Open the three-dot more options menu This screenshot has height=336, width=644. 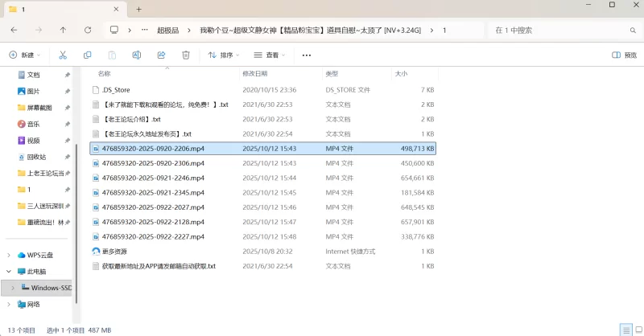point(306,55)
